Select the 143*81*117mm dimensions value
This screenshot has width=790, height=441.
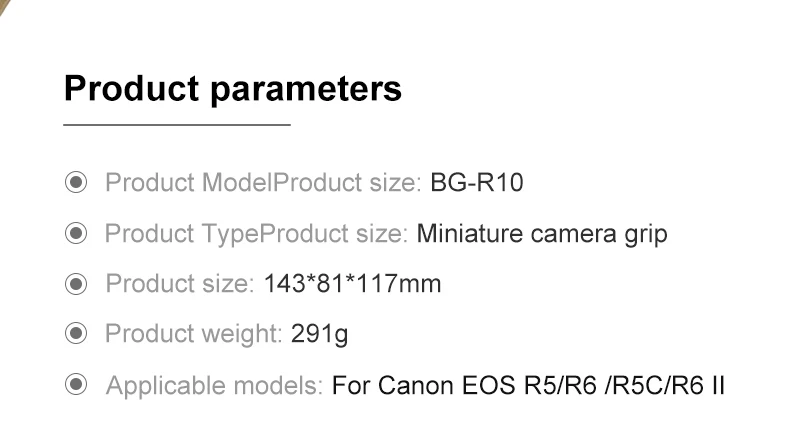[352, 285]
